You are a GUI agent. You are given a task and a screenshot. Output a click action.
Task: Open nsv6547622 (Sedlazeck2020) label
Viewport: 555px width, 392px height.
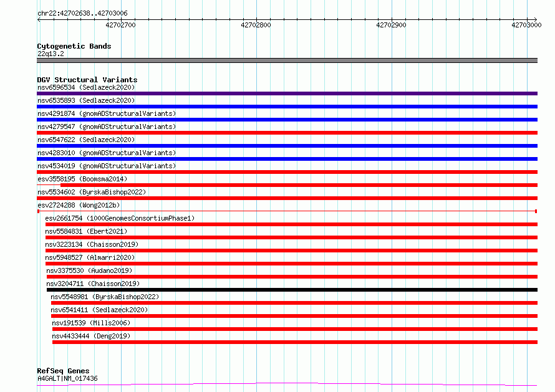86,140
